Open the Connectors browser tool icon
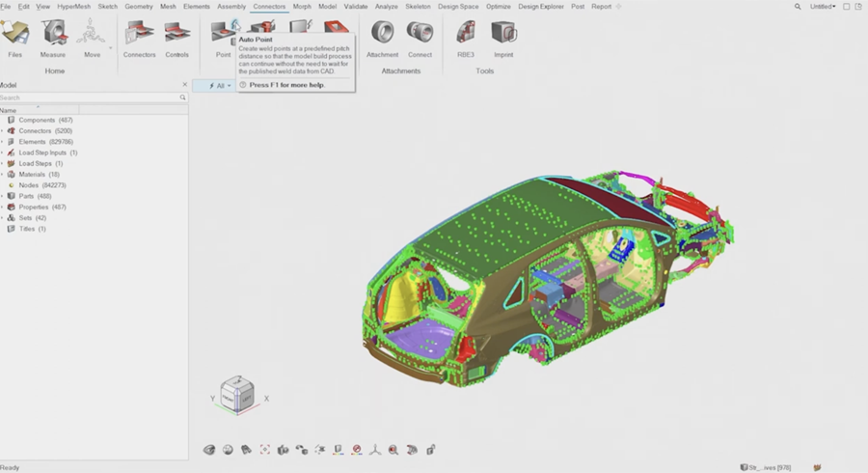The height and width of the screenshot is (473, 868). pos(139,33)
